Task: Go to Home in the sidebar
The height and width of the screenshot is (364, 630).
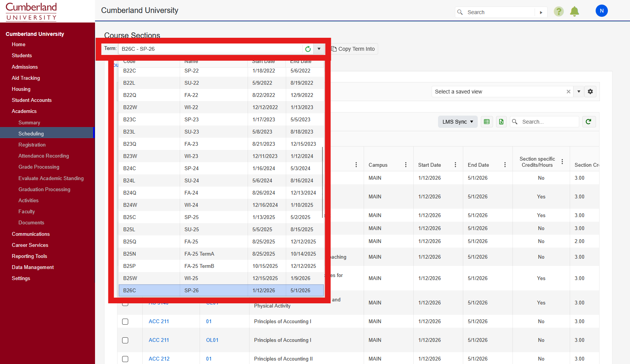Action: [18, 44]
